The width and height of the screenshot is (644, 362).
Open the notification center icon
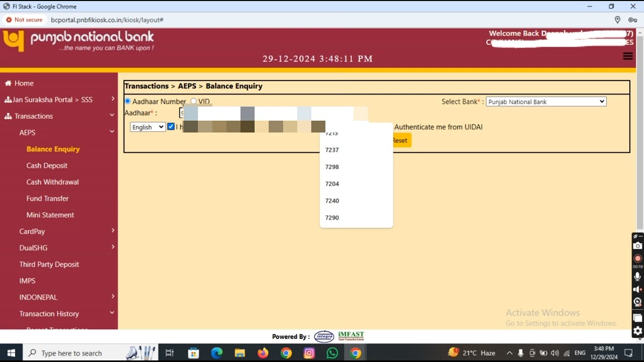(x=628, y=353)
